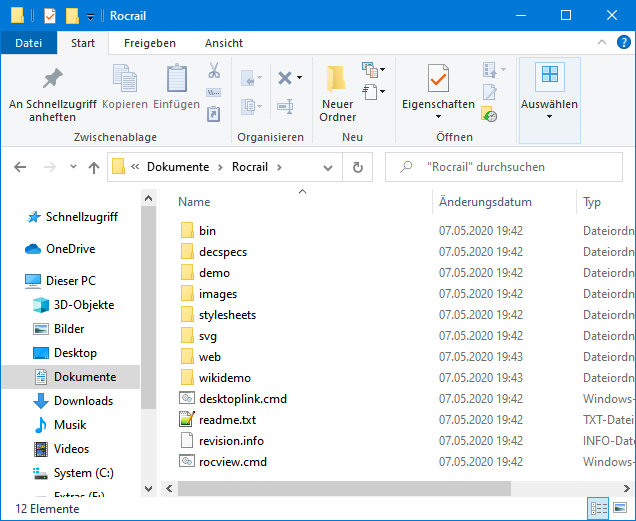Open the delete options dropdown arrow
This screenshot has width=636, height=521.
click(298, 78)
